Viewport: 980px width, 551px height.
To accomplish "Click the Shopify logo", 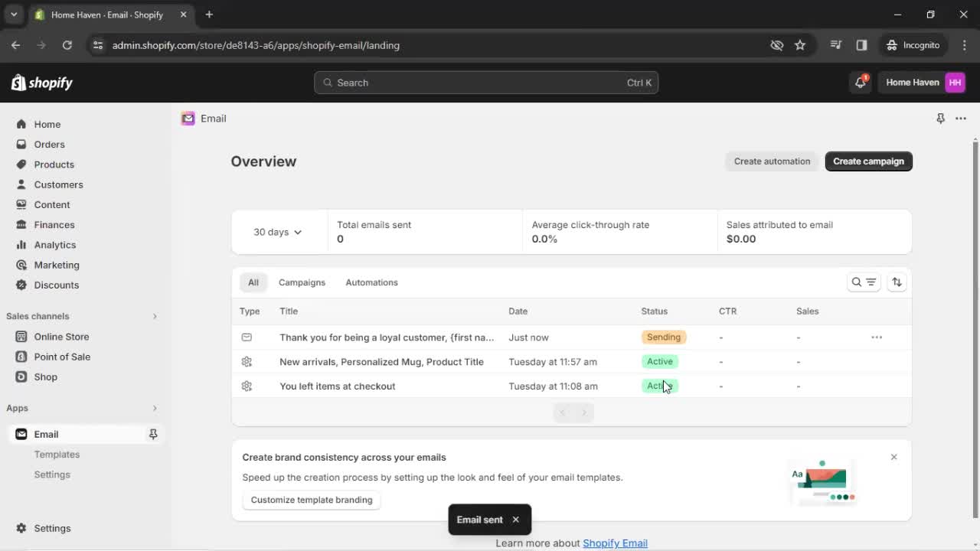I will [42, 83].
